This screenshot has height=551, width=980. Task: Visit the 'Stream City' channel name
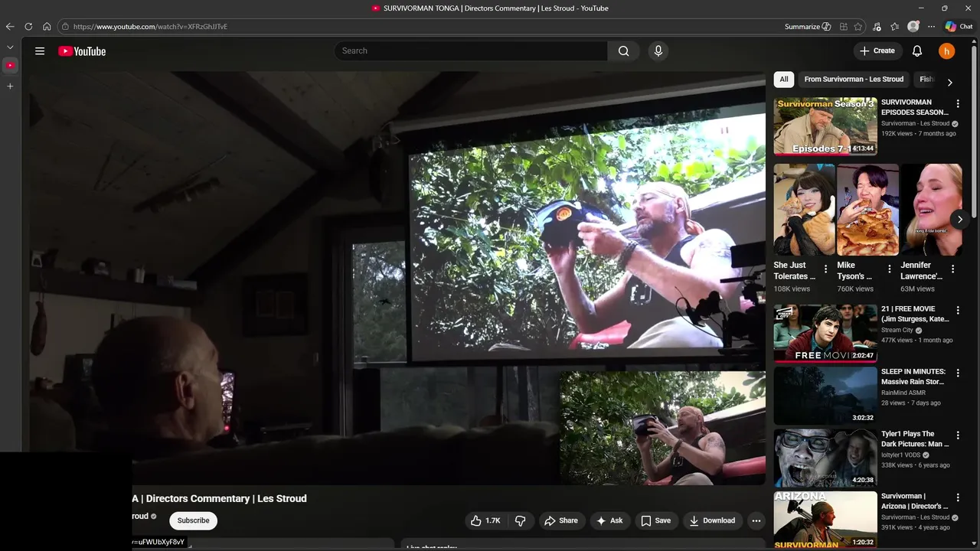(x=897, y=331)
